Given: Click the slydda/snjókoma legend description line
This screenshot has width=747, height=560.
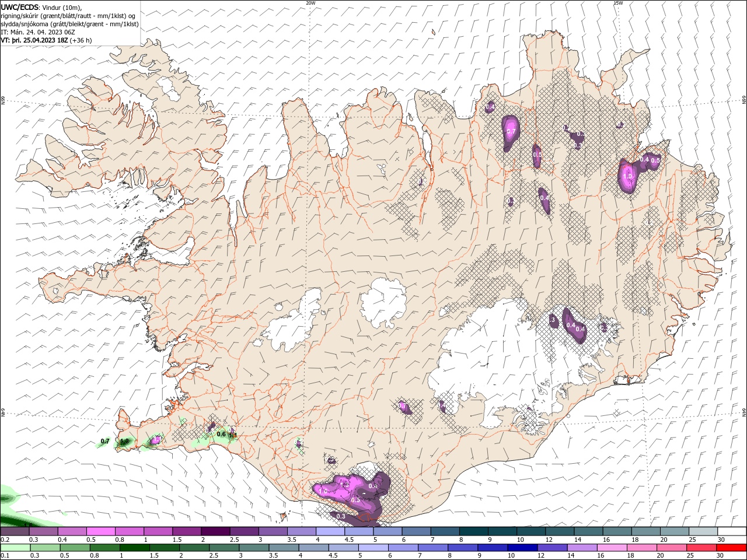Looking at the screenshot, I should tap(69, 24).
